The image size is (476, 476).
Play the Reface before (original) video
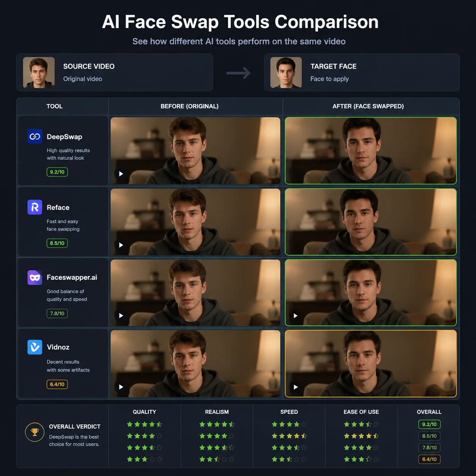(x=121, y=245)
